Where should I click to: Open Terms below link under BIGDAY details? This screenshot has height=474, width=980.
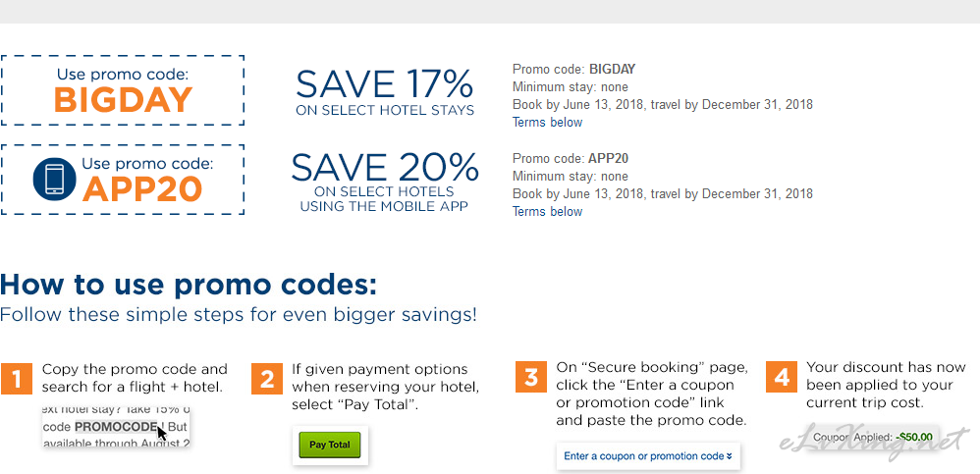click(547, 123)
